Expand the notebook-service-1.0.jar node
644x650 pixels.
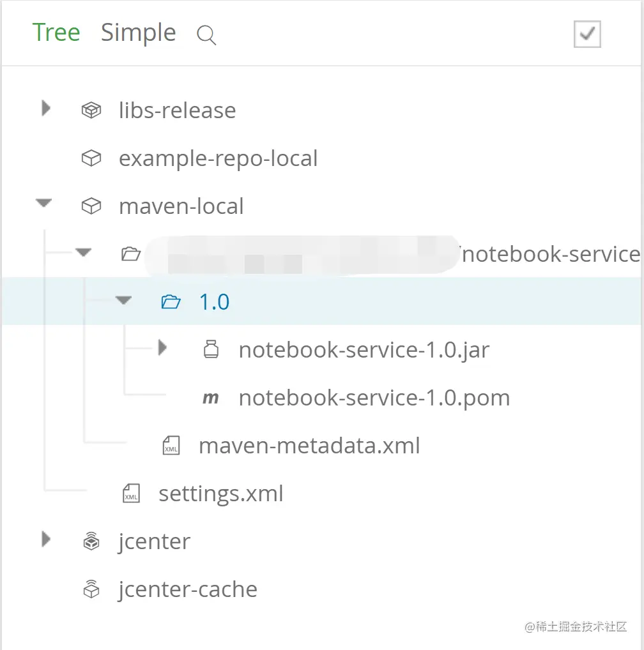point(163,348)
